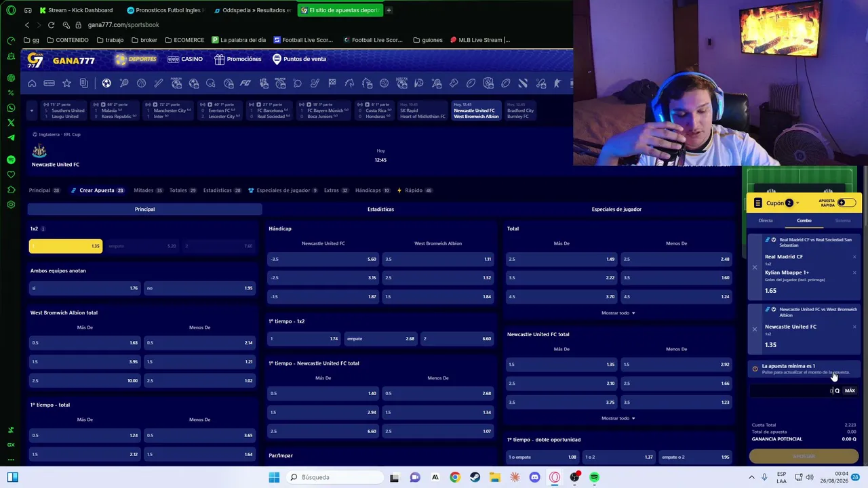Screen dimensions: 868x488
Task: Open the Manchester City vs Inter live match
Action: [167, 110]
